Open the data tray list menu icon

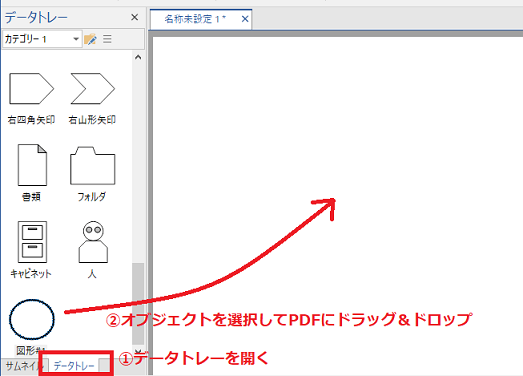point(107,39)
